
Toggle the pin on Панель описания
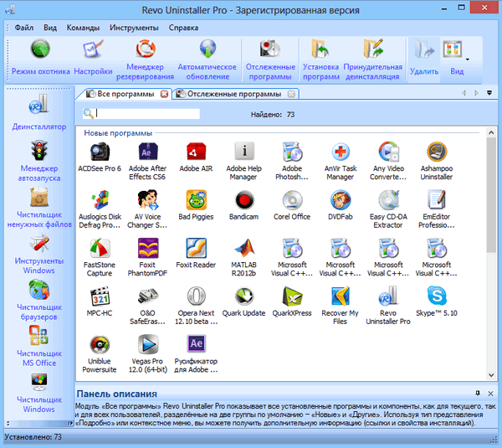click(477, 394)
